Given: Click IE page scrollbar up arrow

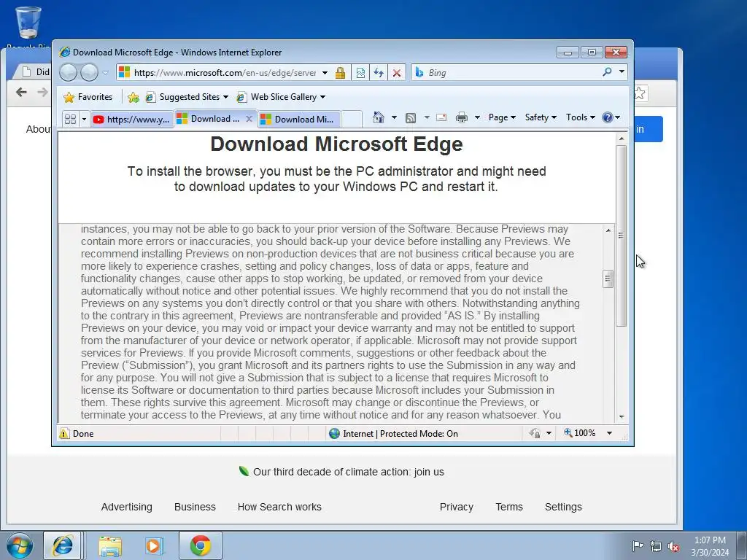Looking at the screenshot, I should 622,139.
